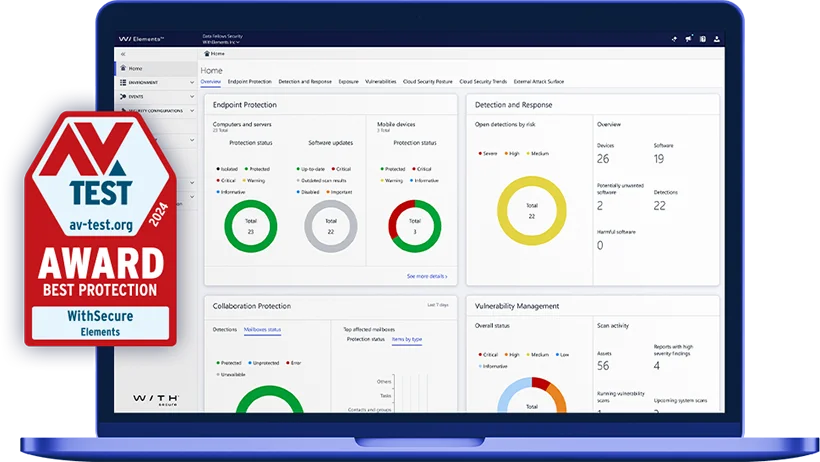Open the Vulnerabilities tab
This screenshot has height=462, width=820.
tap(381, 82)
